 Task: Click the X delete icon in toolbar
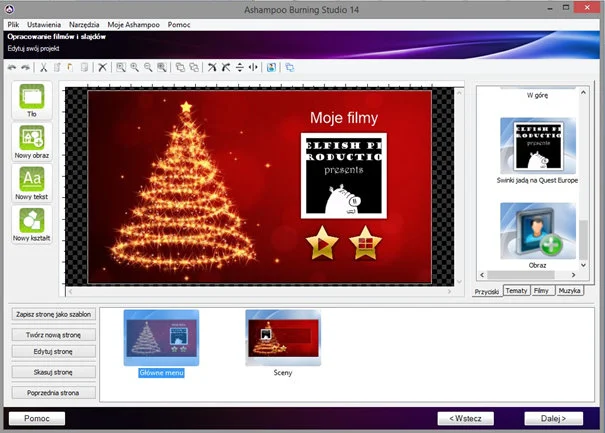[x=103, y=67]
